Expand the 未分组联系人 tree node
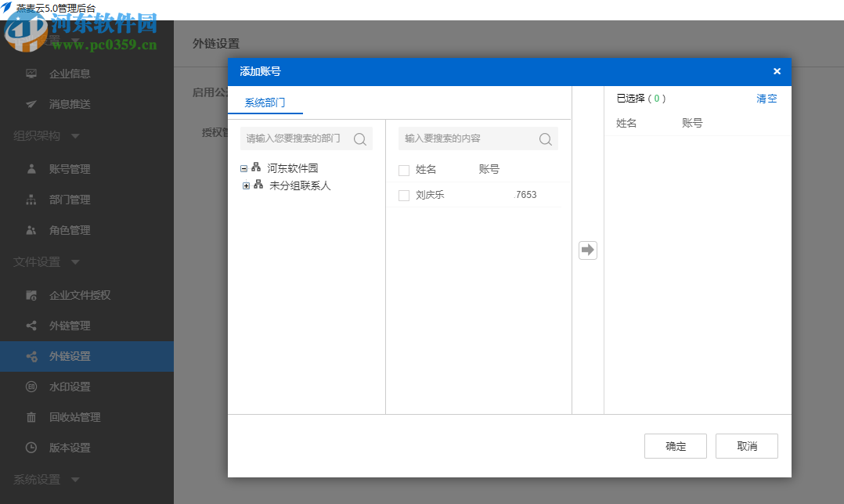Image resolution: width=844 pixels, height=504 pixels. point(246,186)
